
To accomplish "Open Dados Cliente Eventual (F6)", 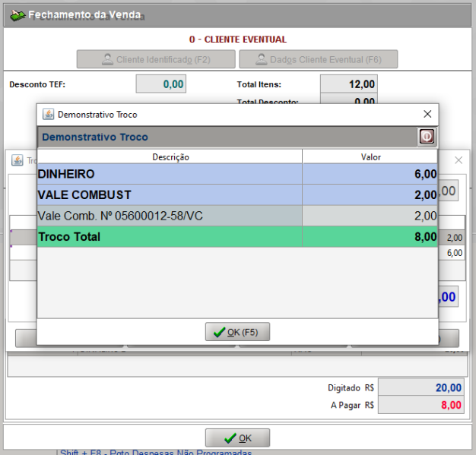I will point(318,59).
